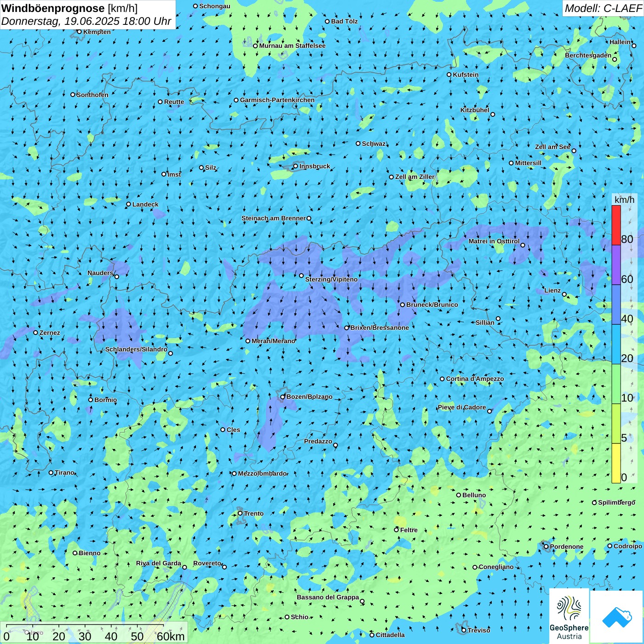Click the Trento city label
This screenshot has width=644, height=644.
click(254, 513)
